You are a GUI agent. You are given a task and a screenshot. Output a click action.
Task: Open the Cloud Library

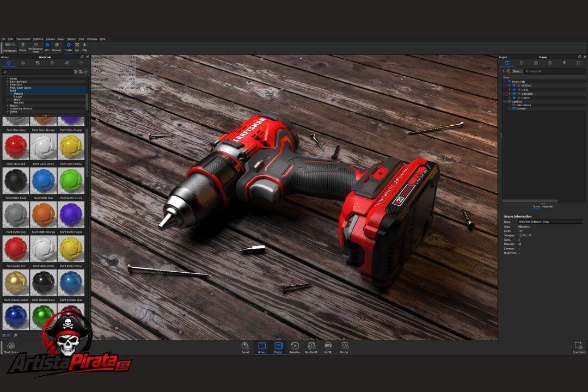pos(11,348)
